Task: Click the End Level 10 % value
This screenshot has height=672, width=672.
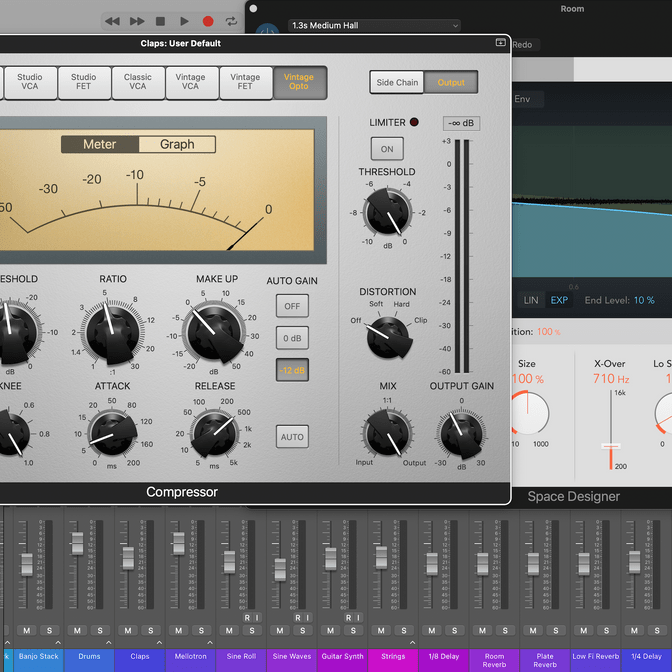Action: point(644,300)
